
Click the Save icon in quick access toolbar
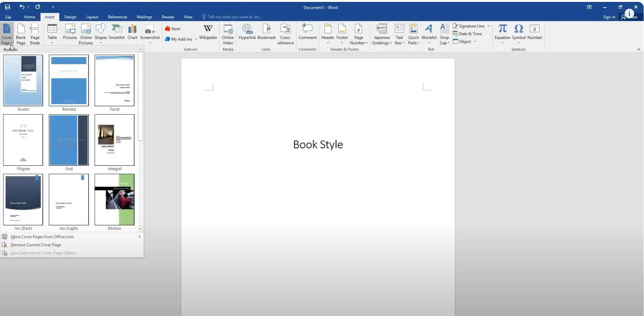[7, 7]
